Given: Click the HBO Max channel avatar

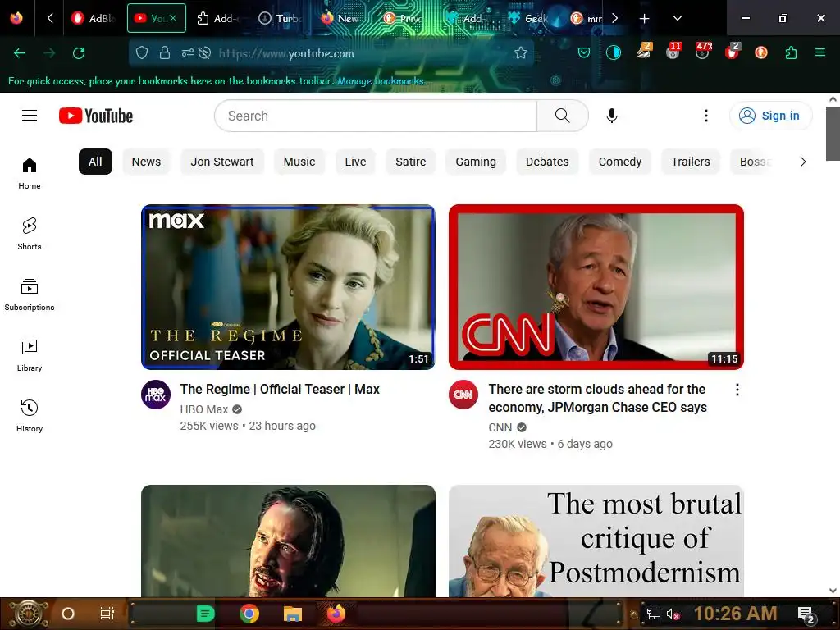Looking at the screenshot, I should coord(156,395).
